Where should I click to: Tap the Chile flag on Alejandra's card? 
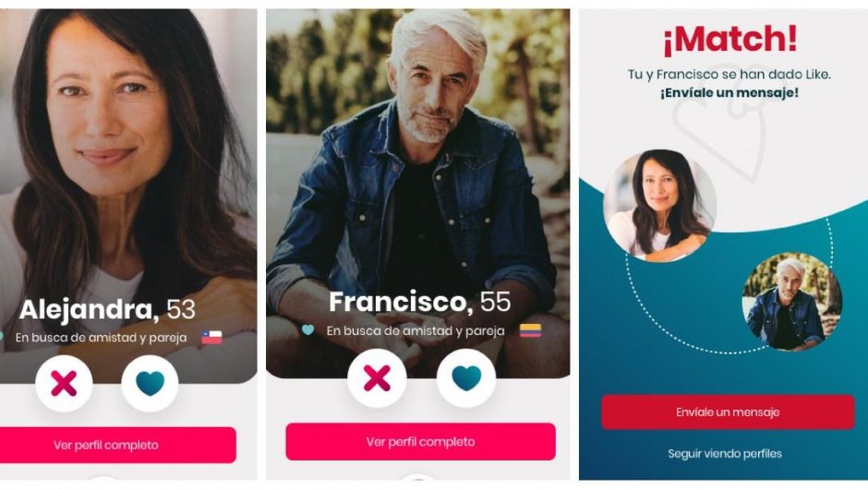pyautogui.click(x=211, y=338)
